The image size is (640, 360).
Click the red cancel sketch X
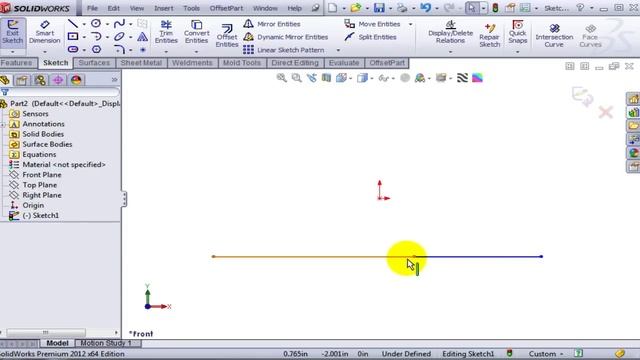(606, 112)
